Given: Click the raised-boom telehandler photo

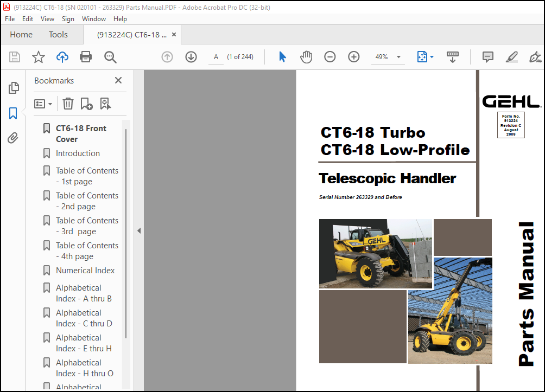Looking at the screenshot, I should [x=450, y=311].
